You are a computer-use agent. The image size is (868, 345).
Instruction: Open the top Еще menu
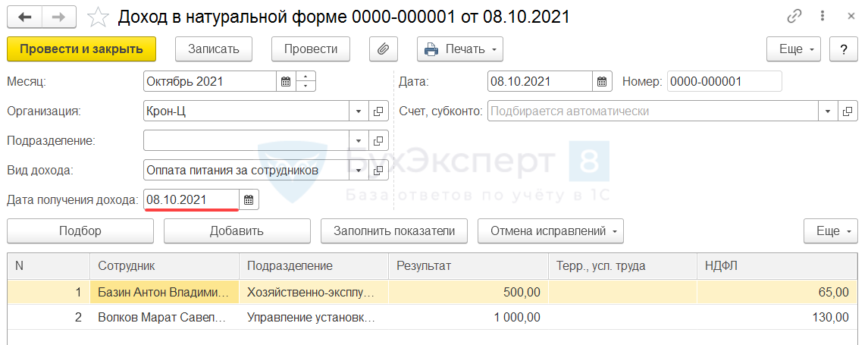click(793, 49)
